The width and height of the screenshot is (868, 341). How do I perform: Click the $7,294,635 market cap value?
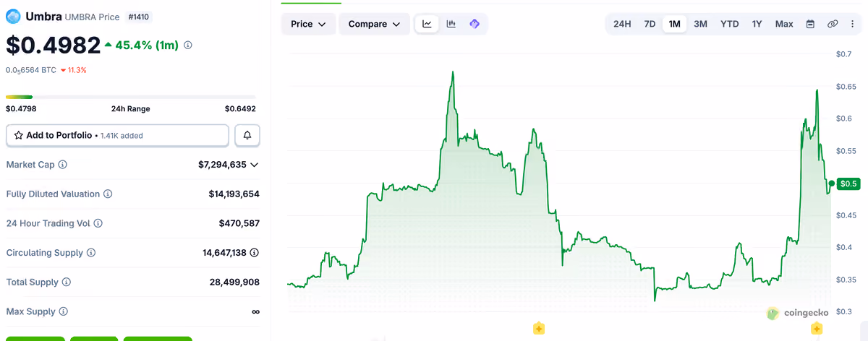click(x=222, y=165)
